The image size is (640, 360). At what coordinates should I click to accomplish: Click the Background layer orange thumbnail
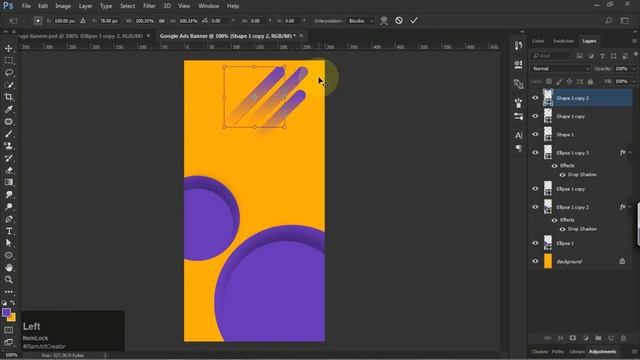point(548,261)
